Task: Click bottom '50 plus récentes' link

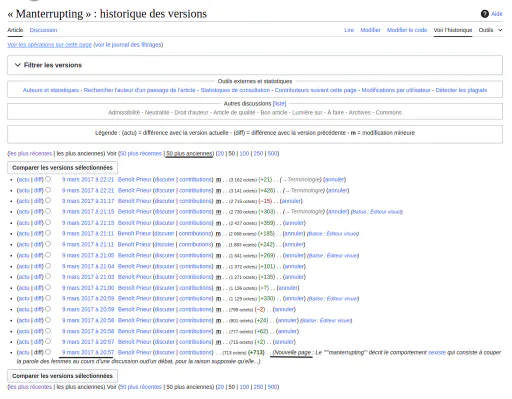Action: click(141, 387)
